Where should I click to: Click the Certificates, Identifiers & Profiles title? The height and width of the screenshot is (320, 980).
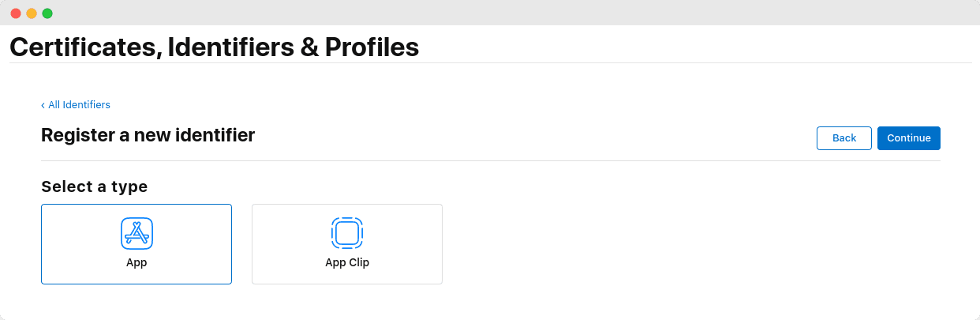point(214,47)
